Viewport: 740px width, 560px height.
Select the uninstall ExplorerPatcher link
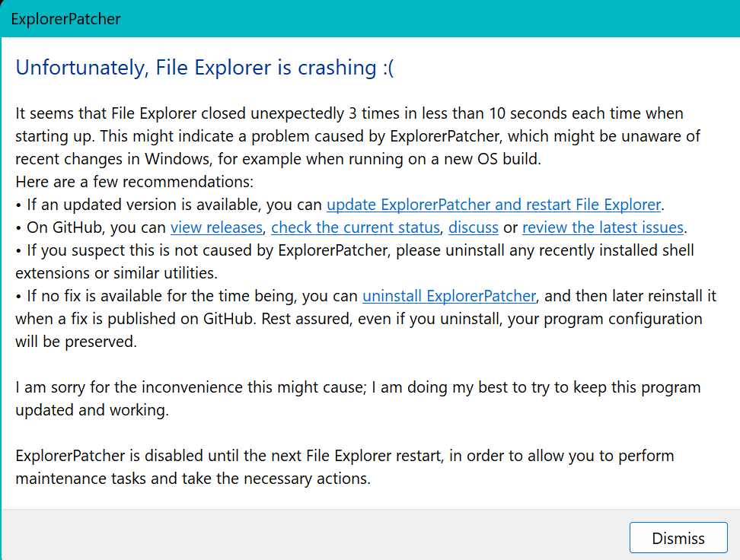click(x=449, y=296)
